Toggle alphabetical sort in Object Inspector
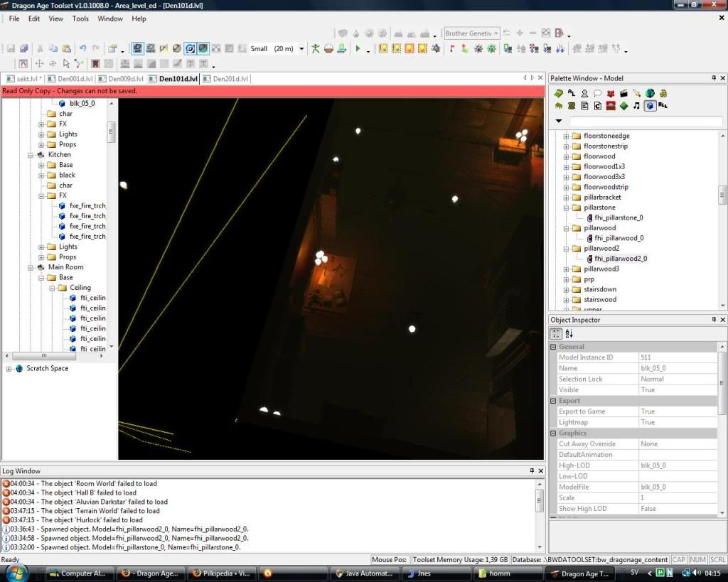728x582 pixels. [x=569, y=333]
